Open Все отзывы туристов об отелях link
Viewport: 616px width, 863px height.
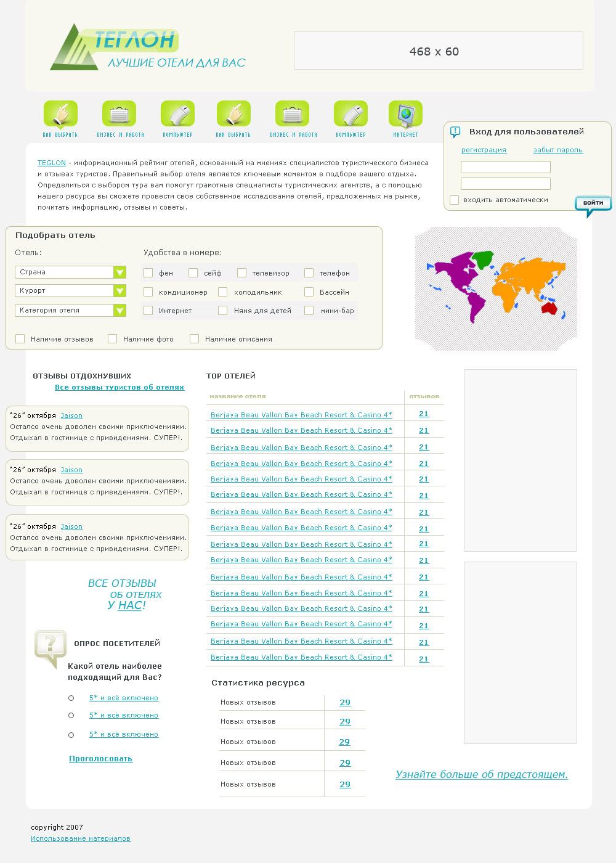click(120, 388)
